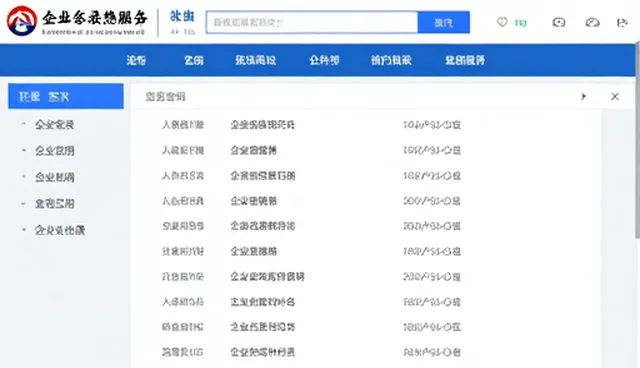Screen dimensions: 640x368
Task: Click the page's vertical scrollbar thumb
Action: tap(638, 139)
